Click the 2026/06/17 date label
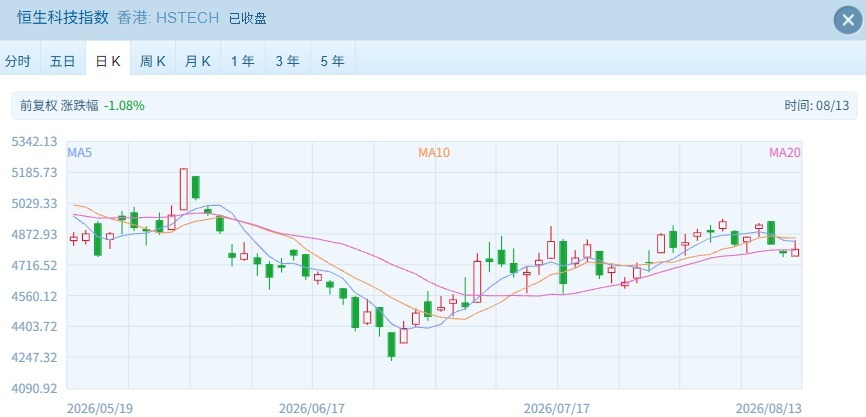 pos(312,409)
